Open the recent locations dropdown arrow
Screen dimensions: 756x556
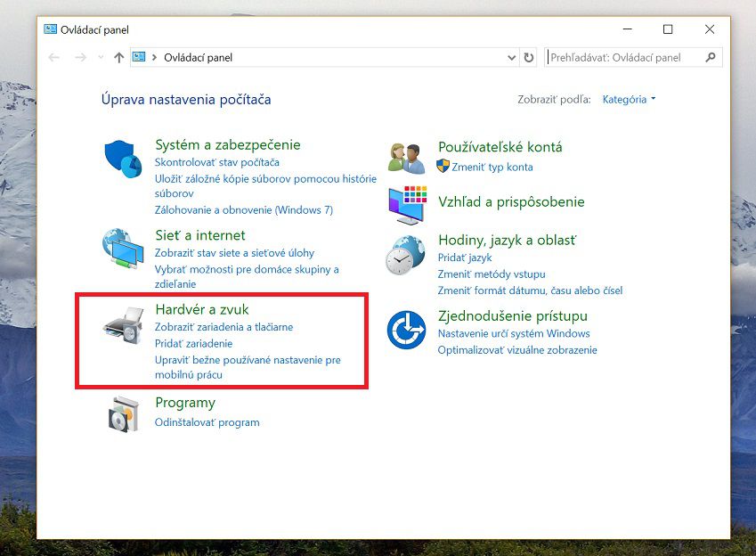pos(101,57)
